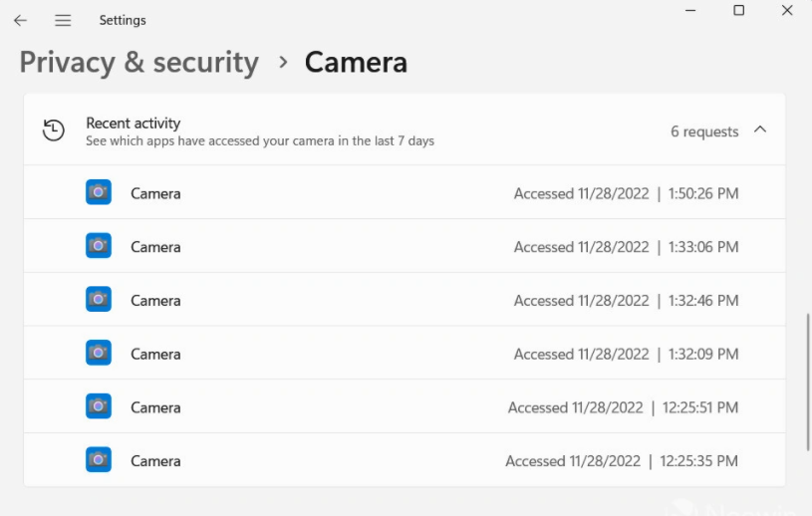This screenshot has height=516, width=812.
Task: Maximize the Settings window
Action: 739,10
